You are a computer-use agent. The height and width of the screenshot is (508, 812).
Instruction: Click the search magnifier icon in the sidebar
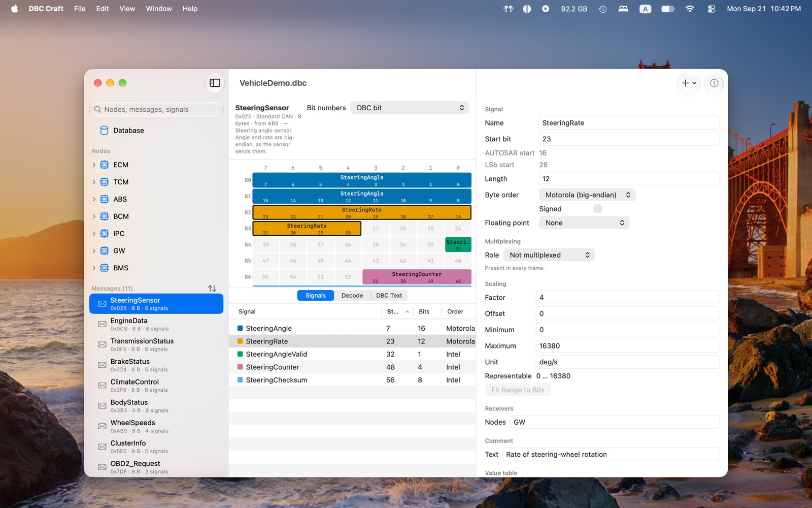(x=97, y=109)
